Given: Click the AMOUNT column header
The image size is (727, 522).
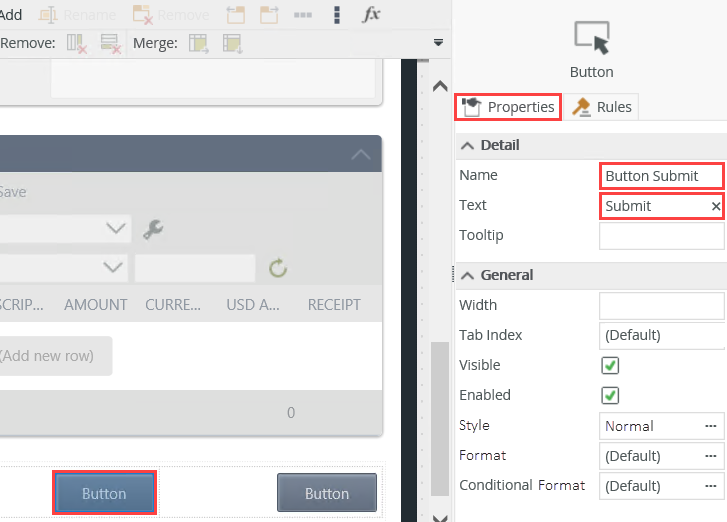Looking at the screenshot, I should [96, 305].
